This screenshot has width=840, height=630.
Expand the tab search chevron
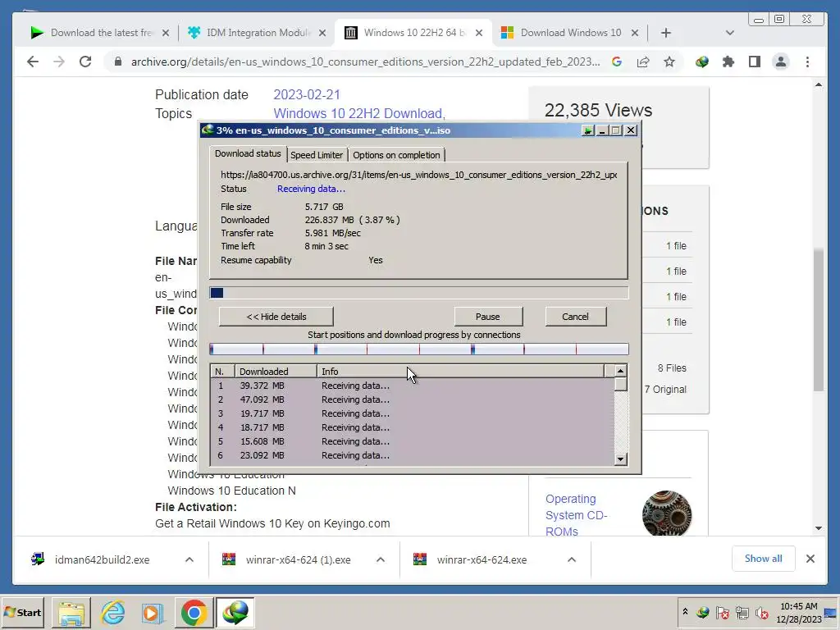coord(729,33)
